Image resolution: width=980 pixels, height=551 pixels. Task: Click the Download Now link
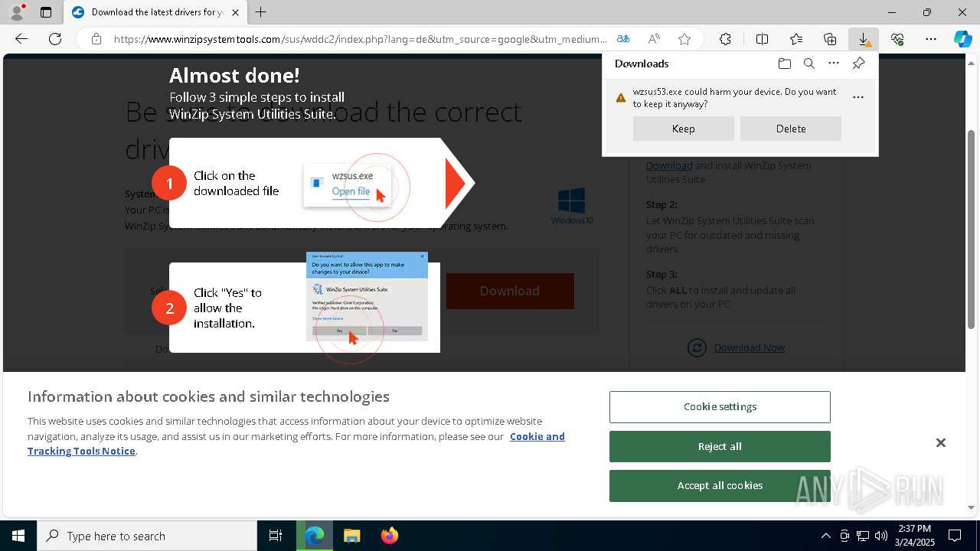click(x=750, y=347)
